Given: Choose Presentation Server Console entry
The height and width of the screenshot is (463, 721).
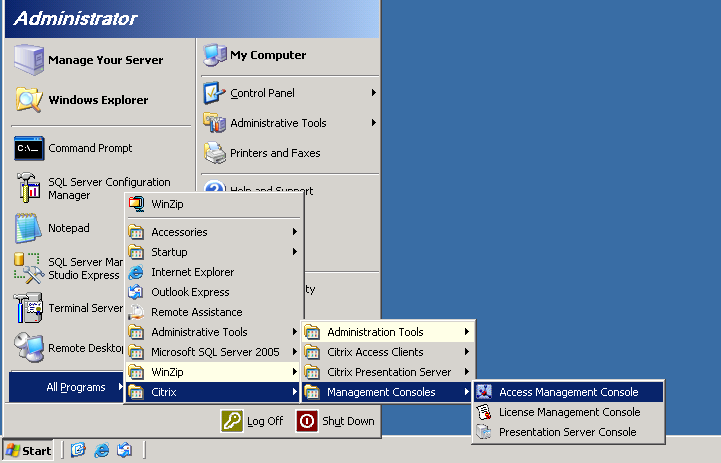Looking at the screenshot, I should point(568,432).
